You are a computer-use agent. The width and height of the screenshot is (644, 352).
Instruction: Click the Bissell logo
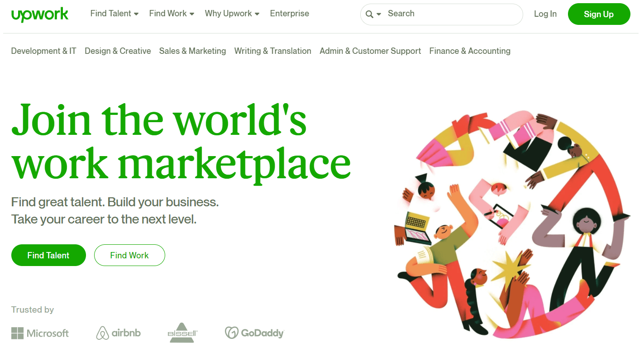tap(182, 333)
